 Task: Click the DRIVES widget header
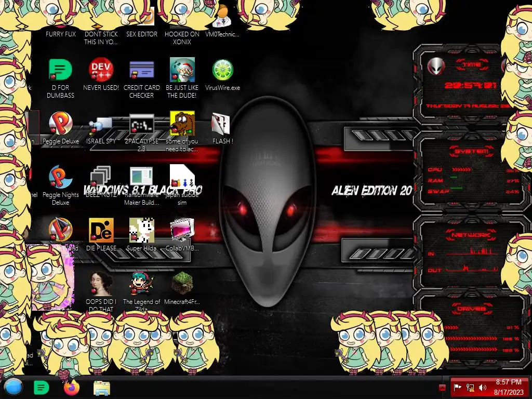coord(472,309)
